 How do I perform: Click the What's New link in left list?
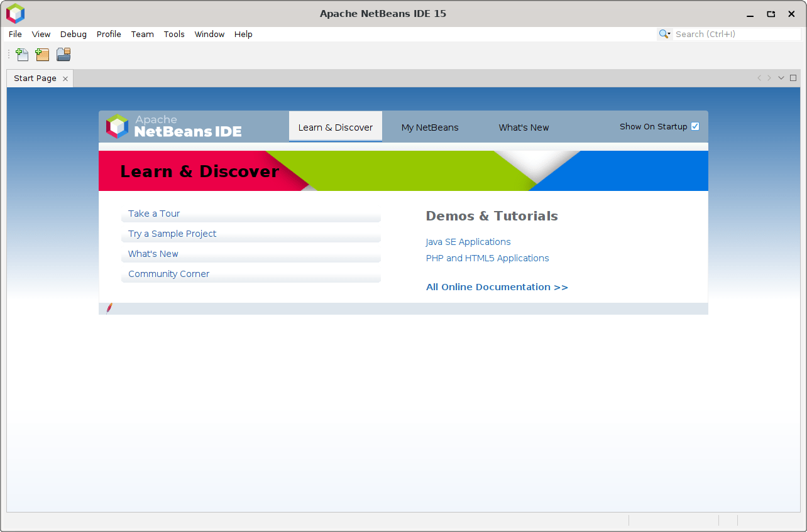point(153,254)
